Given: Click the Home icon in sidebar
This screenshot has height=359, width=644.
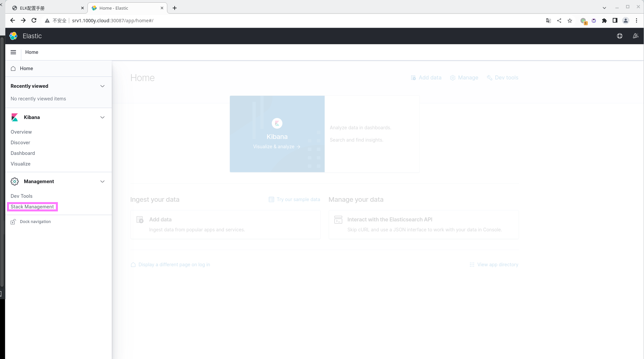Looking at the screenshot, I should coord(13,68).
